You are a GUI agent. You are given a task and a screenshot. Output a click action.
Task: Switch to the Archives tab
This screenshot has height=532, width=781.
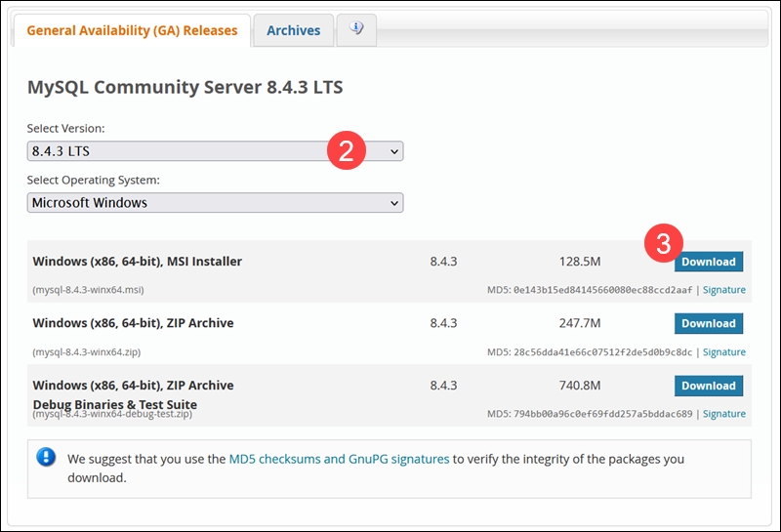[294, 30]
